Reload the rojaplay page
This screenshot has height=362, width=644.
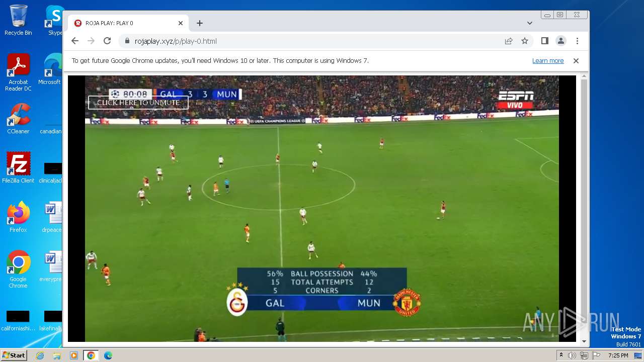click(107, 41)
